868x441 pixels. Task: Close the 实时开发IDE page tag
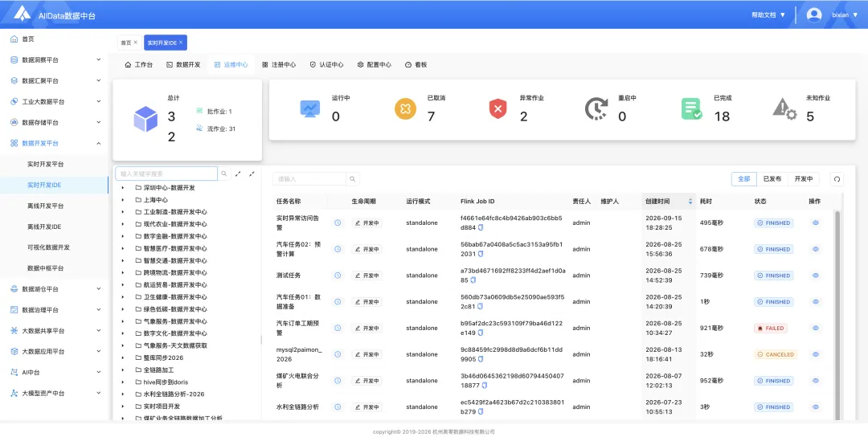click(181, 42)
